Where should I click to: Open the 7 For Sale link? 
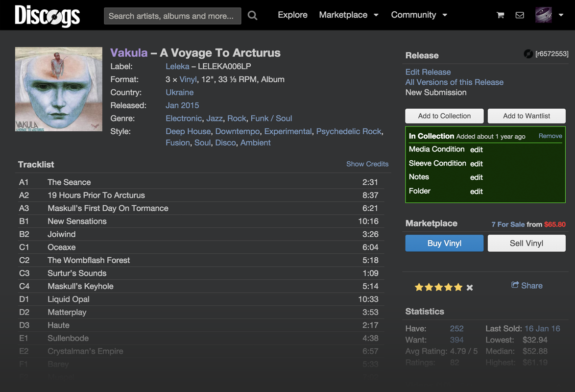[x=508, y=224]
